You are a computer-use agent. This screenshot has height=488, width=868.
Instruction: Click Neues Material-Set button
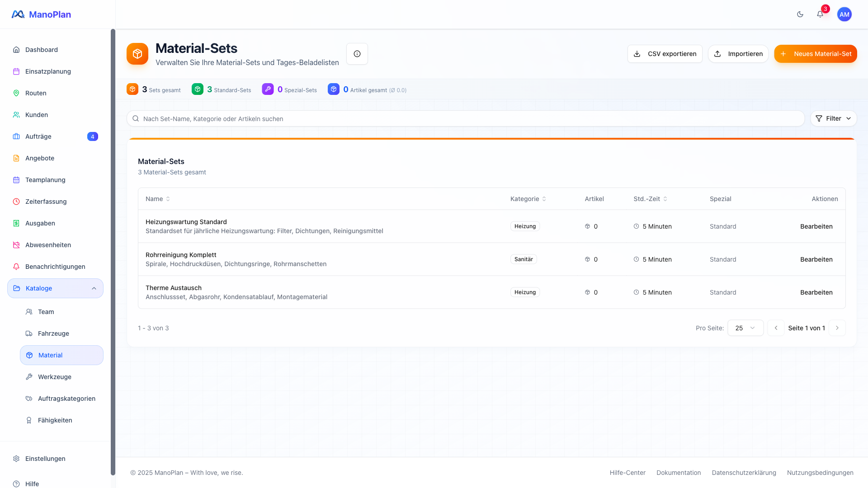pos(815,54)
